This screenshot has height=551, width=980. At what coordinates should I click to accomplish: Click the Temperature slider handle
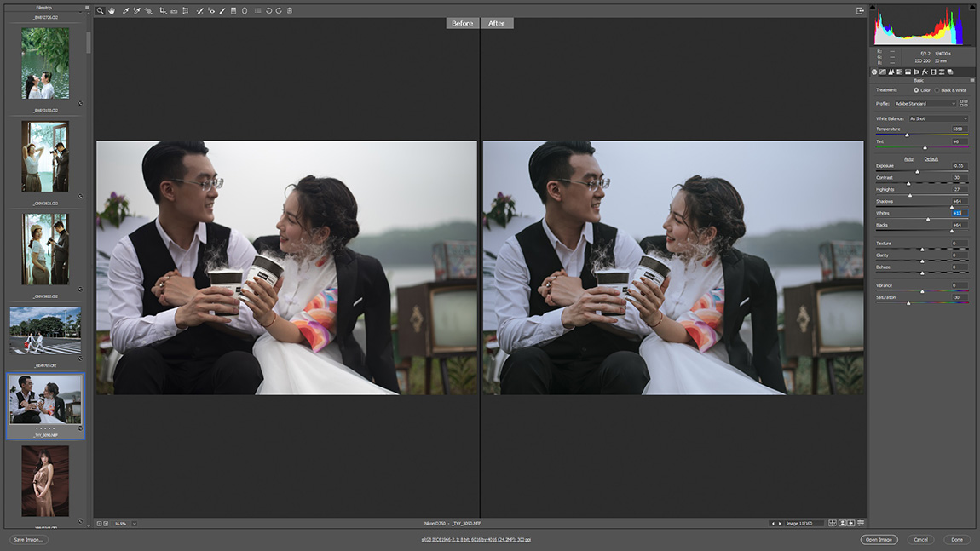pos(907,135)
